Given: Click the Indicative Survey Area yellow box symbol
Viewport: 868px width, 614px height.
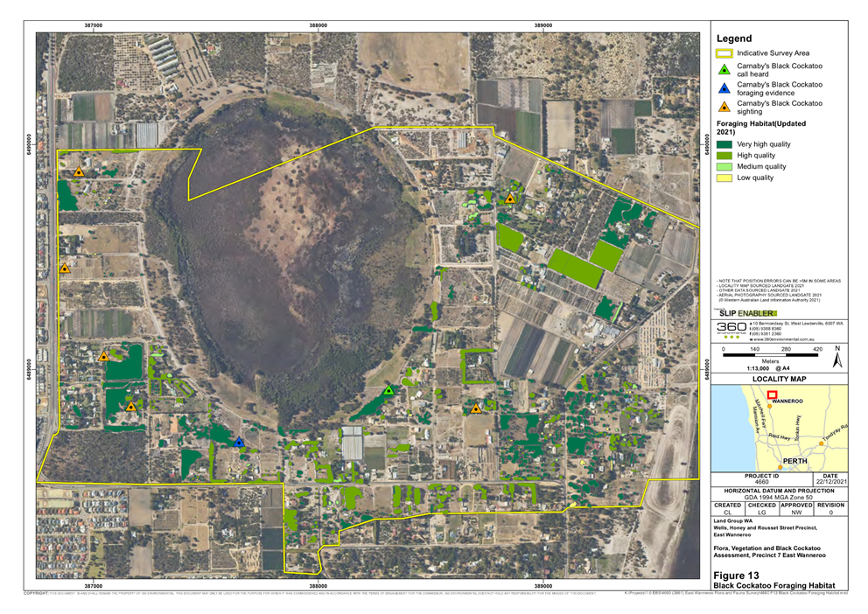Looking at the screenshot, I should 724,53.
